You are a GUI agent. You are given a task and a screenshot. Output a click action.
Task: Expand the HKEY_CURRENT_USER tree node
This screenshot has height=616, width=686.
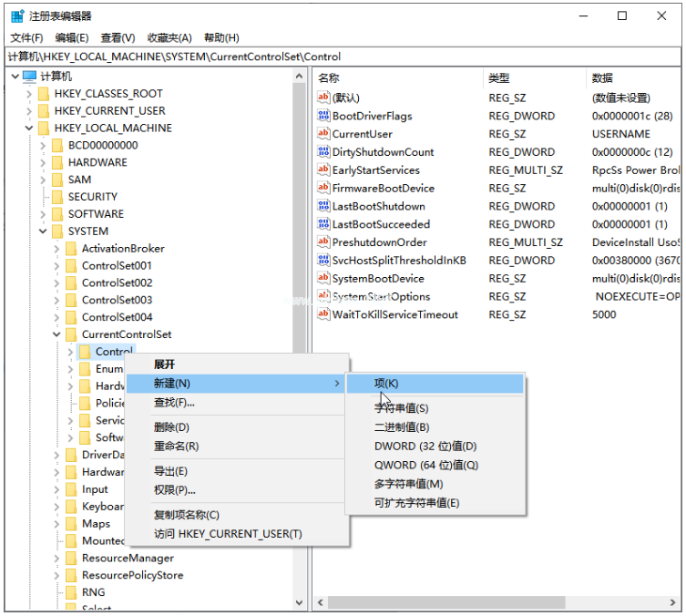(x=29, y=111)
